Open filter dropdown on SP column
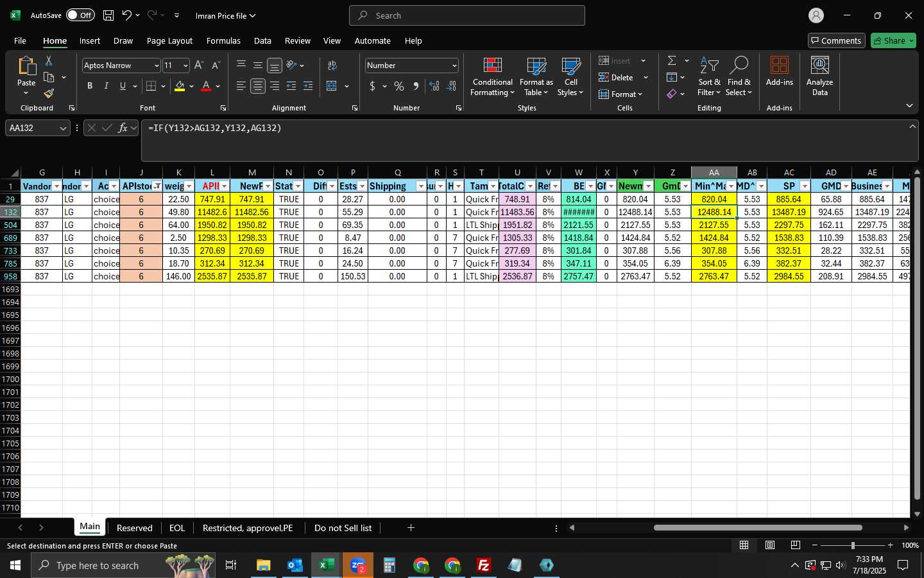Screen dimensions: 924x578 805,186
